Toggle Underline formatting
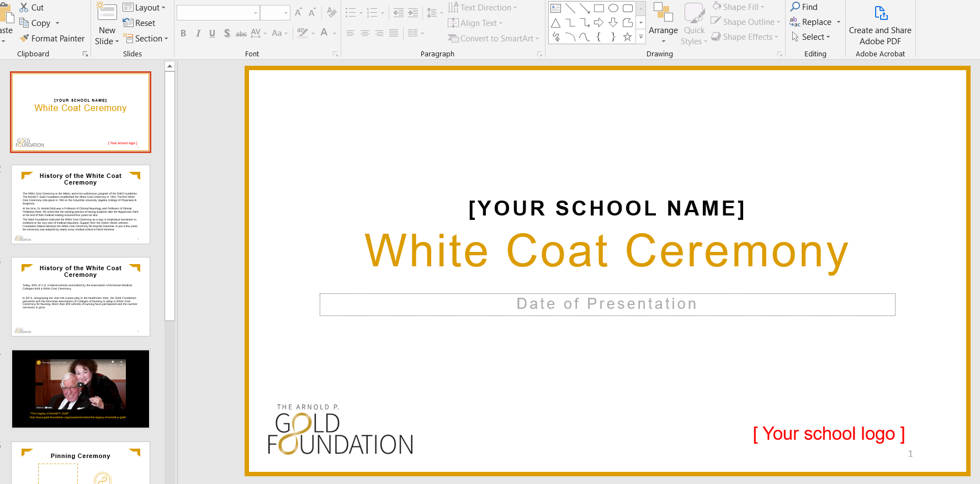Screen dimensions: 980x484 (212, 34)
